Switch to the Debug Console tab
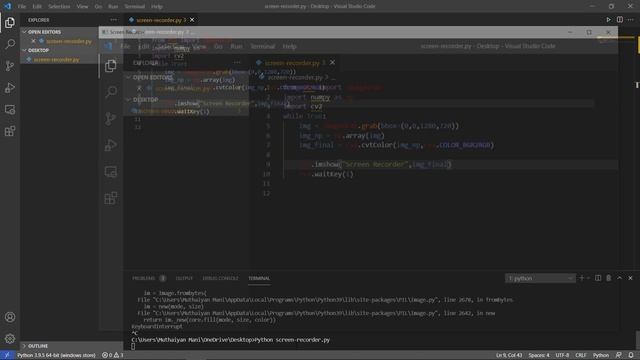The image size is (640, 360). point(220,278)
